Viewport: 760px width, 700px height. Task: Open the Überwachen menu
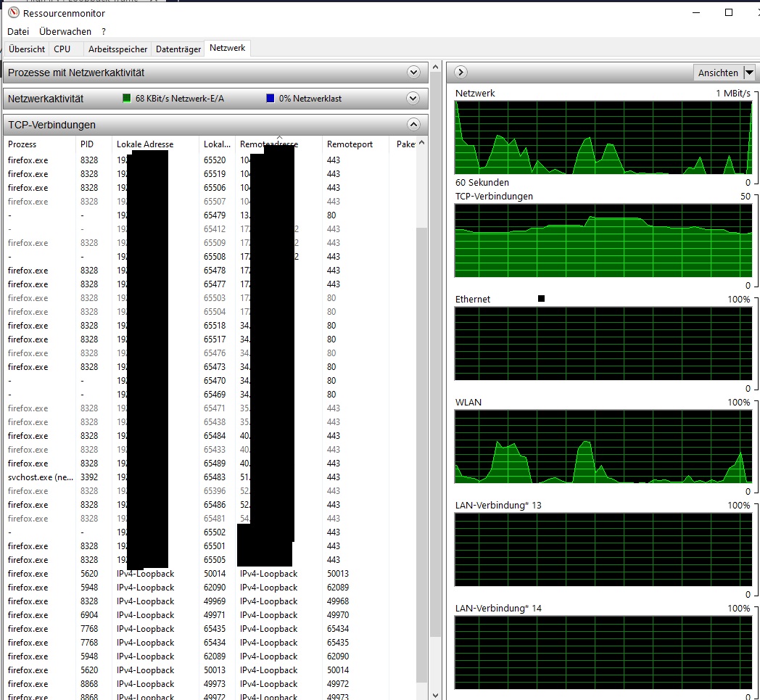pyautogui.click(x=65, y=31)
